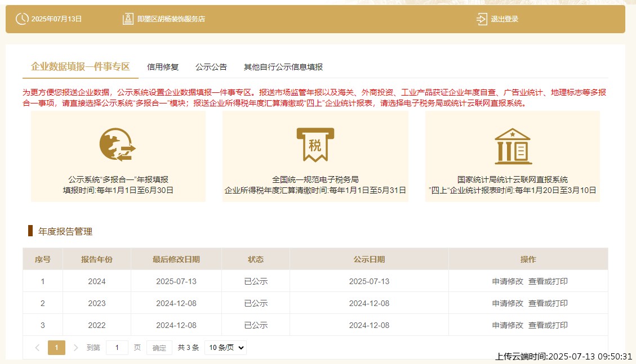Switch to 企业数据填报一件事专区 tab

81,66
